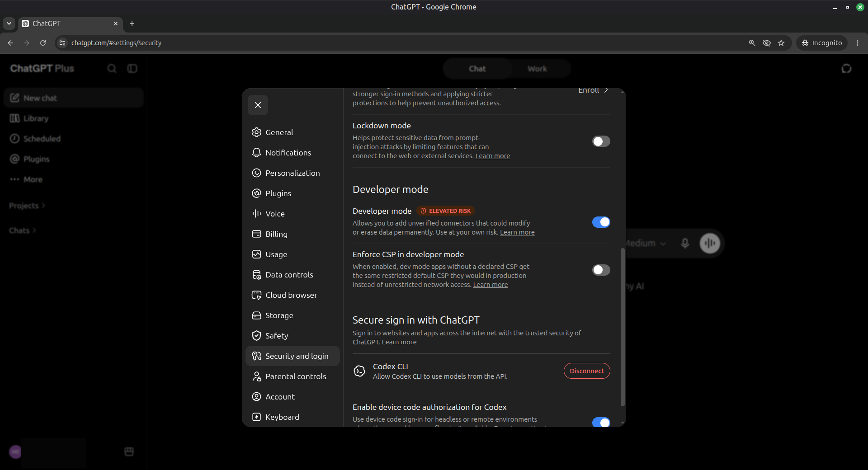Click the Safety shield icon
The image size is (868, 470).
point(256,336)
